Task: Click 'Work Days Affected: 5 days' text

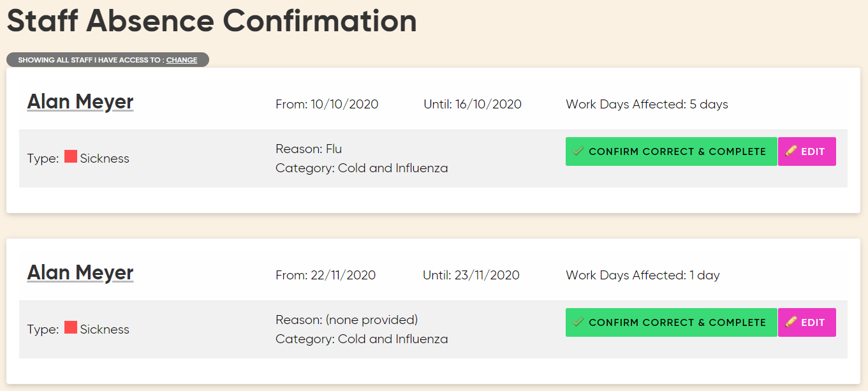Action: pyautogui.click(x=647, y=104)
